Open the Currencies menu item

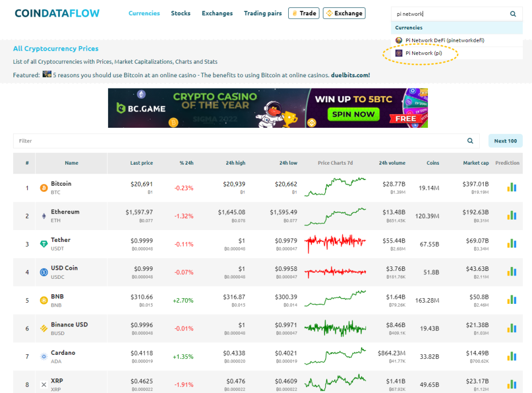pyautogui.click(x=144, y=13)
